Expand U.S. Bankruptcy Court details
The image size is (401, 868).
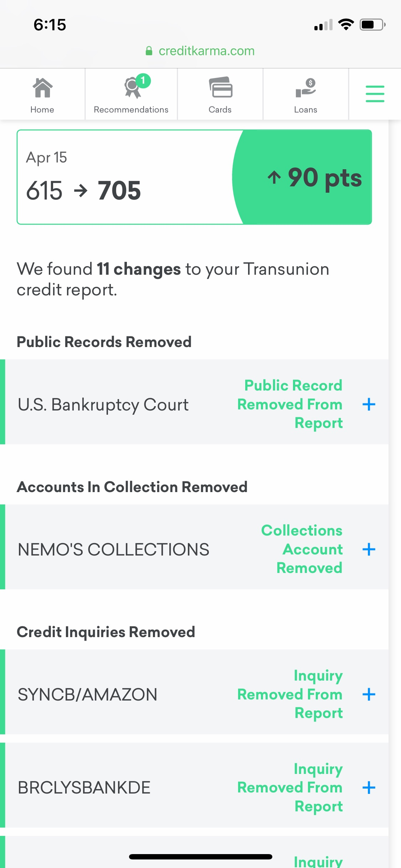[x=369, y=404]
